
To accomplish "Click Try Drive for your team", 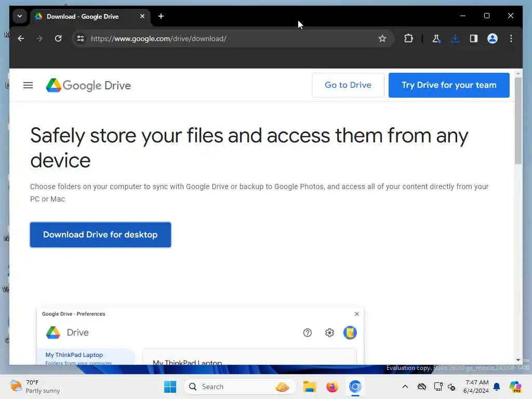I will 449,85.
